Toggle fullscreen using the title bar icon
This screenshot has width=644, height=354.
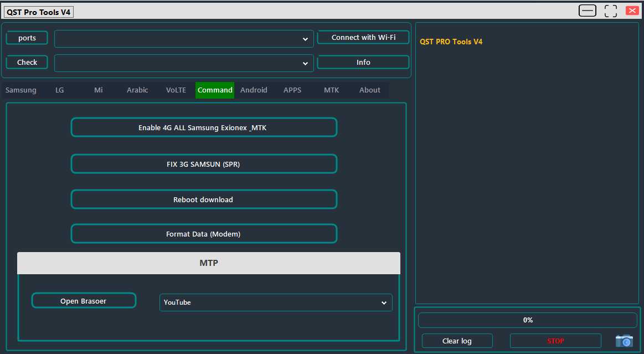coord(610,10)
